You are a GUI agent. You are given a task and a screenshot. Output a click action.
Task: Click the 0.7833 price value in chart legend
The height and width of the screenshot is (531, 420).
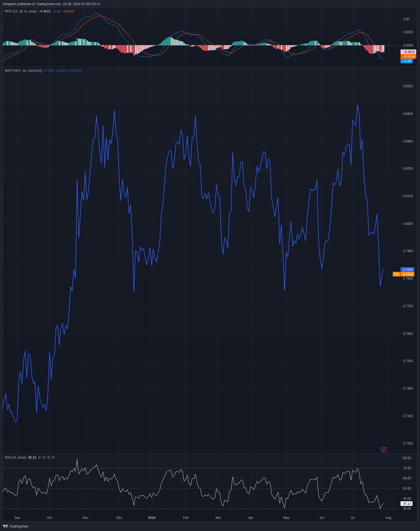(49, 71)
